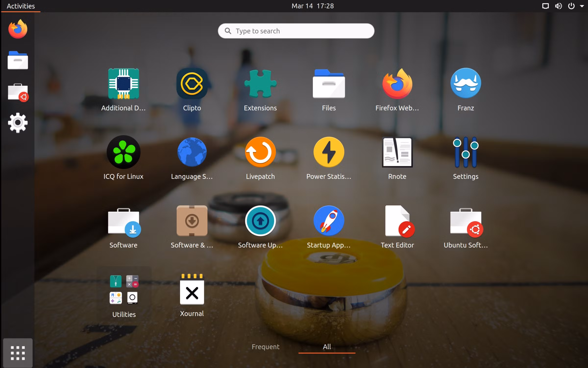The image size is (588, 368).
Task: Click the search magnifier icon
Action: click(228, 31)
